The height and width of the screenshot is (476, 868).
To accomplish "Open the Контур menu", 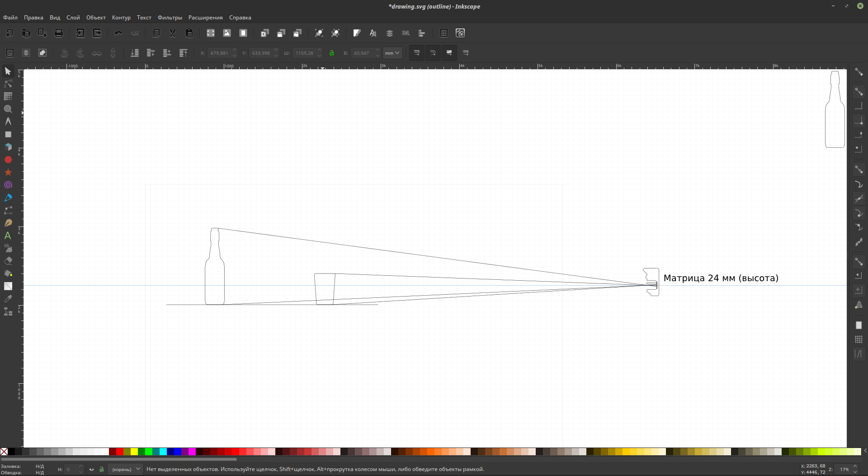I will pos(121,18).
